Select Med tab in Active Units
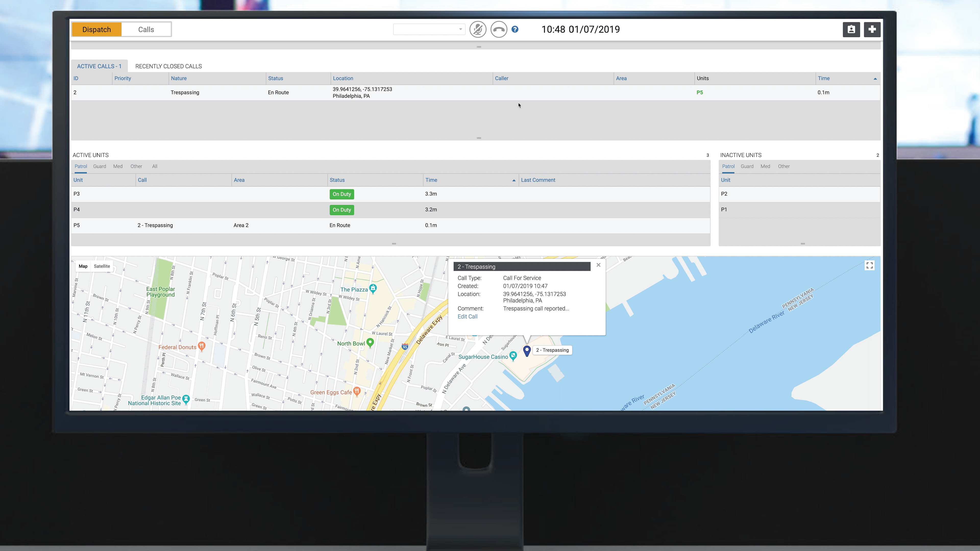 tap(118, 166)
